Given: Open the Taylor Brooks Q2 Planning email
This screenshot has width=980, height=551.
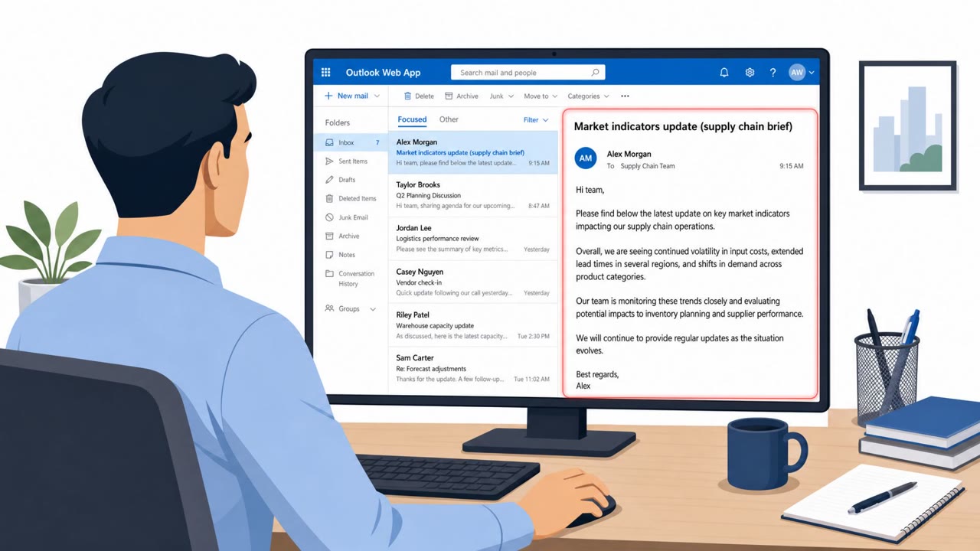Looking at the screenshot, I should click(x=473, y=195).
